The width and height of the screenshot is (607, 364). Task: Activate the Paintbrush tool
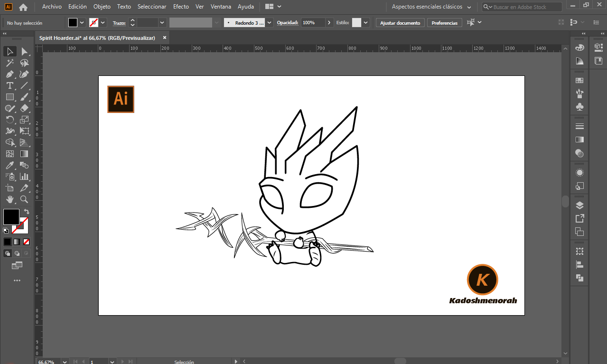(25, 97)
